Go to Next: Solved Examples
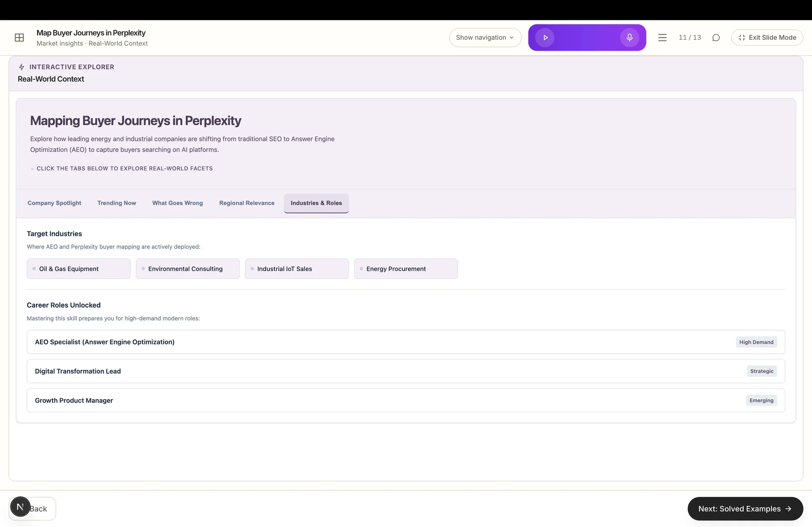Image resolution: width=812 pixels, height=527 pixels. click(x=745, y=509)
